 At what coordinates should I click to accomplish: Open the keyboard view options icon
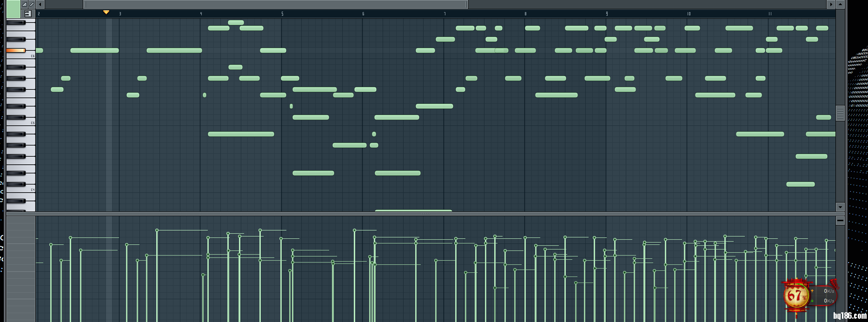(27, 13)
